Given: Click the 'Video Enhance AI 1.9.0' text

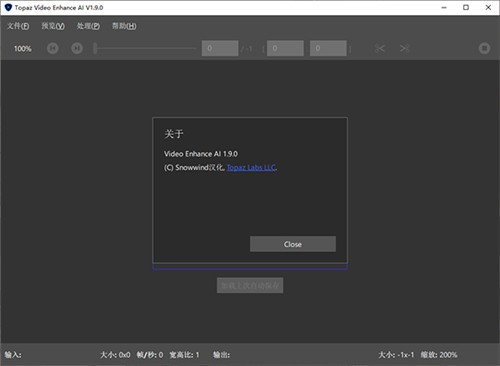Looking at the screenshot, I should [201, 154].
